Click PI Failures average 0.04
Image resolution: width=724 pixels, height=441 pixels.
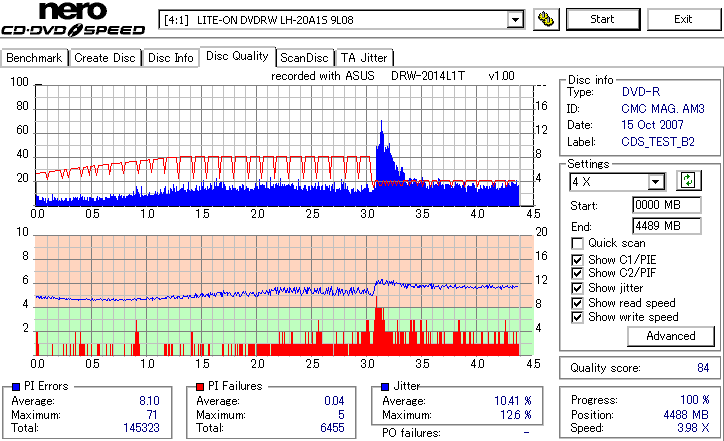334,401
